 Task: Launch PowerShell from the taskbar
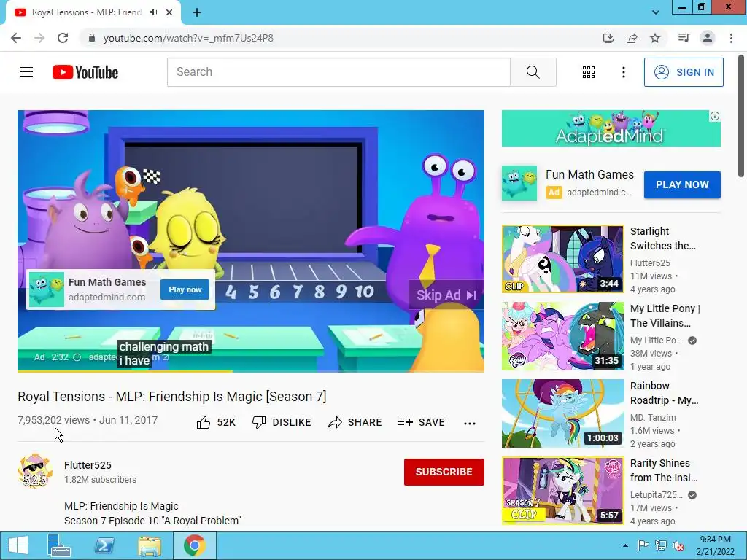[104, 545]
